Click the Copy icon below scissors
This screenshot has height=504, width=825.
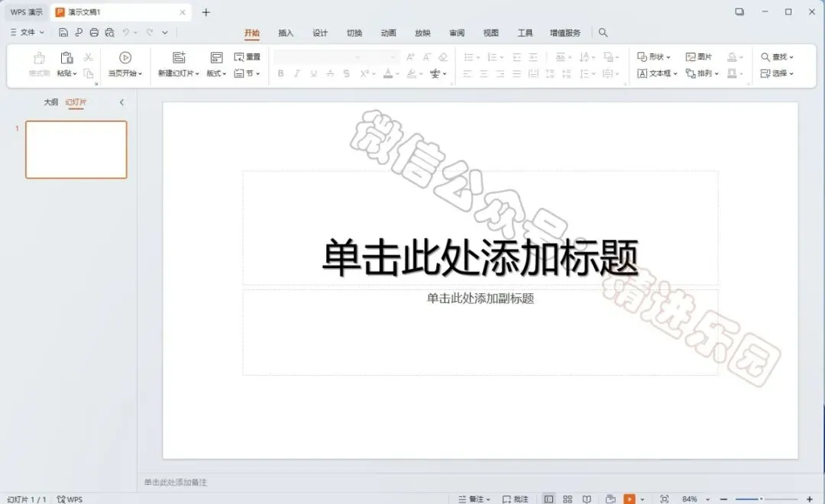tap(89, 73)
